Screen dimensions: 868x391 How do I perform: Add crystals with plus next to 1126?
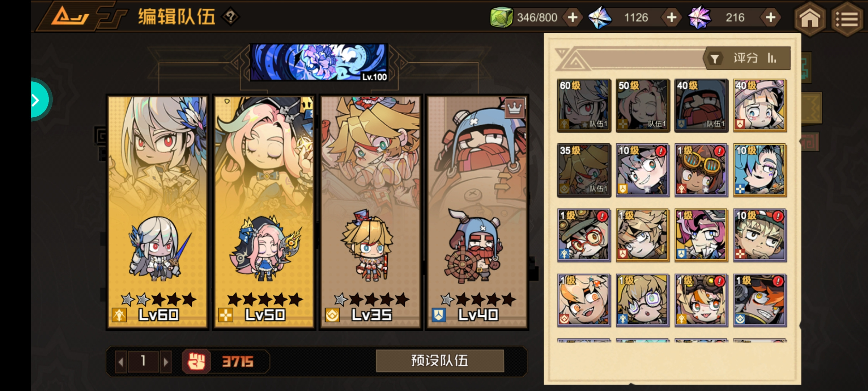tap(672, 17)
